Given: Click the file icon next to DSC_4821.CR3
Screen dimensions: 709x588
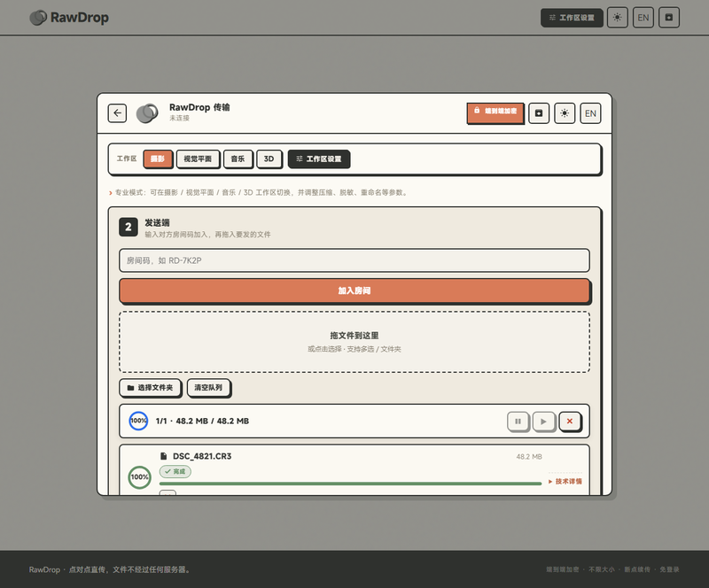Looking at the screenshot, I should click(x=164, y=456).
